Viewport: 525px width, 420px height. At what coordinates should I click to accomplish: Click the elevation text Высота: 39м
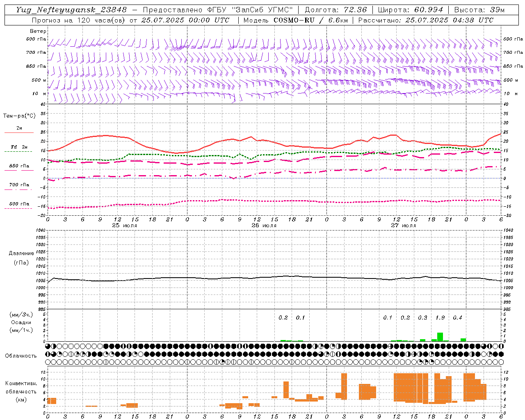(x=479, y=10)
